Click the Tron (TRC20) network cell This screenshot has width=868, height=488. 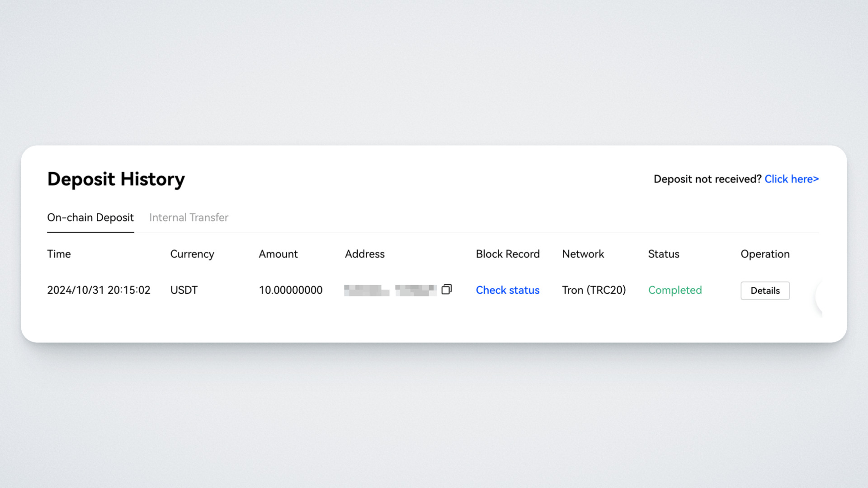(594, 290)
